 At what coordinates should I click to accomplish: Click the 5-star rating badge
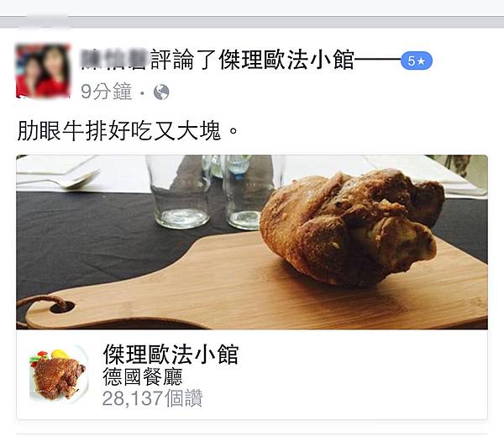click(x=417, y=60)
